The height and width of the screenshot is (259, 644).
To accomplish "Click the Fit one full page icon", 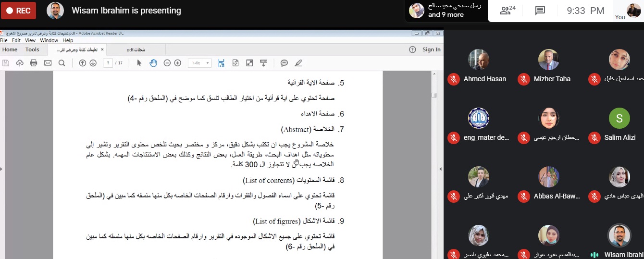I will point(235,63).
